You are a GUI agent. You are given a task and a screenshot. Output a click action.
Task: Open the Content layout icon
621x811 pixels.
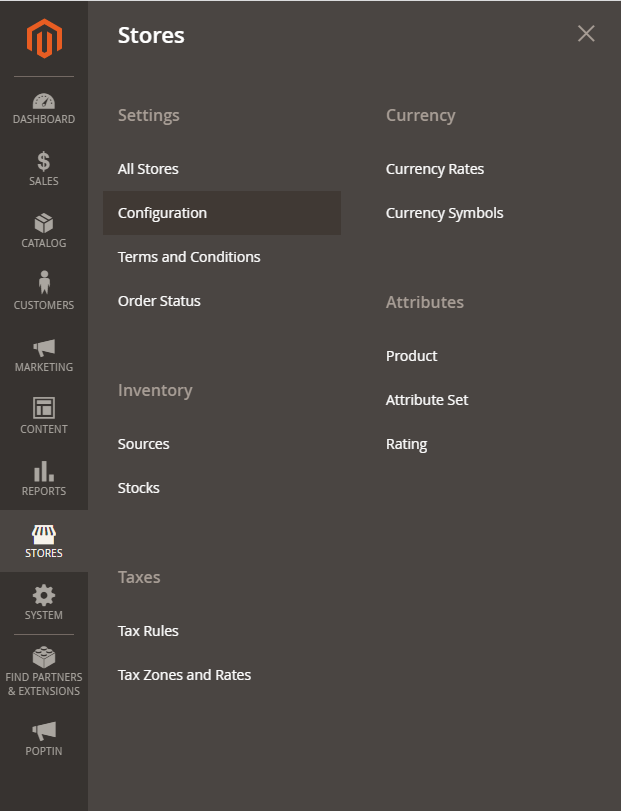click(44, 408)
